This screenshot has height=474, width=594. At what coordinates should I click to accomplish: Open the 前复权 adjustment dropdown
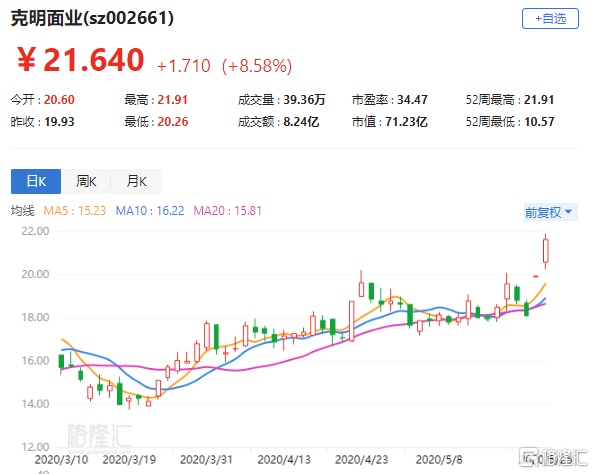(550, 212)
